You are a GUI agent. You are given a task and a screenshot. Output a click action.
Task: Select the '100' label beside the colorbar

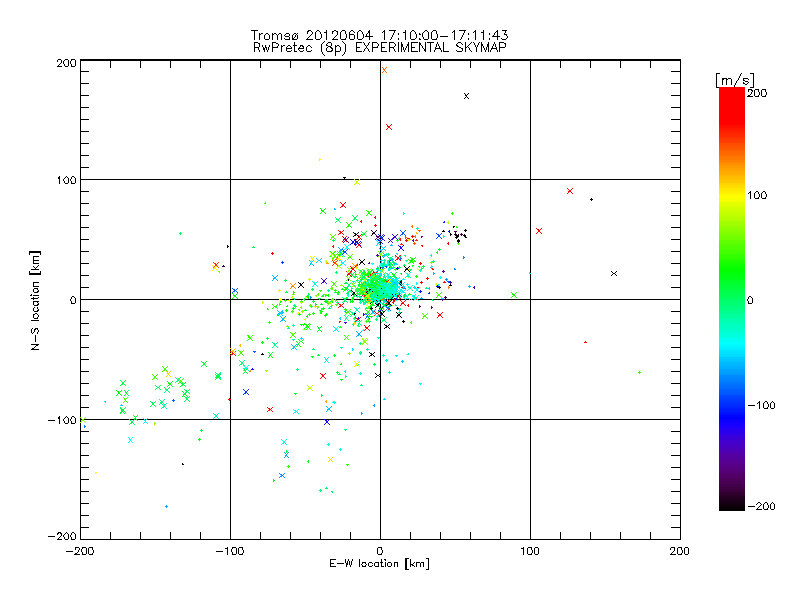coord(757,195)
